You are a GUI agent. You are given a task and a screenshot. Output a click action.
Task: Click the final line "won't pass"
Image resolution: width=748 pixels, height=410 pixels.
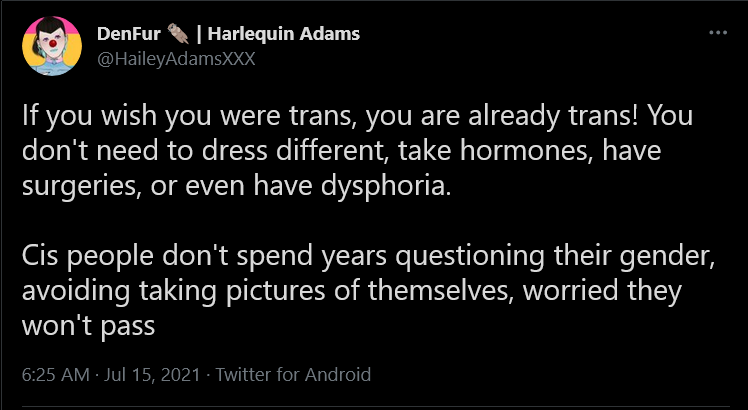(89, 327)
